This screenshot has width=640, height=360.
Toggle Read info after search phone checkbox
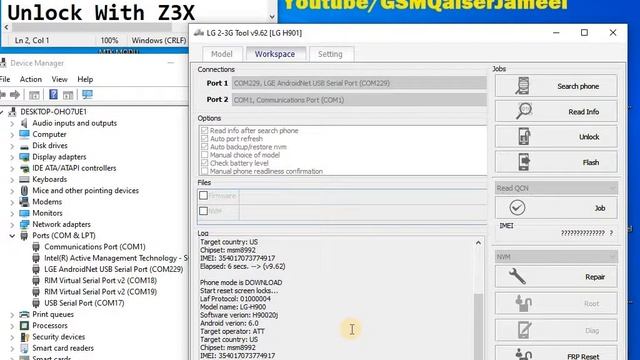coord(204,130)
